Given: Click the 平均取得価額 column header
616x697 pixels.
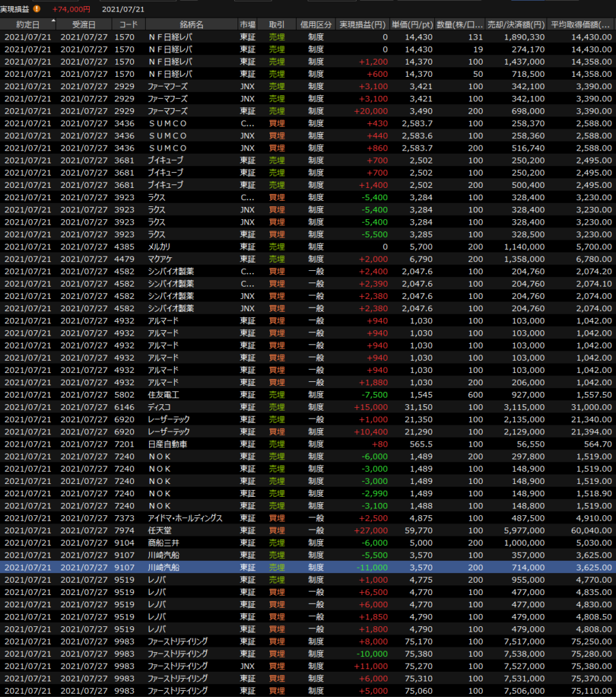Looking at the screenshot, I should click(x=581, y=25).
